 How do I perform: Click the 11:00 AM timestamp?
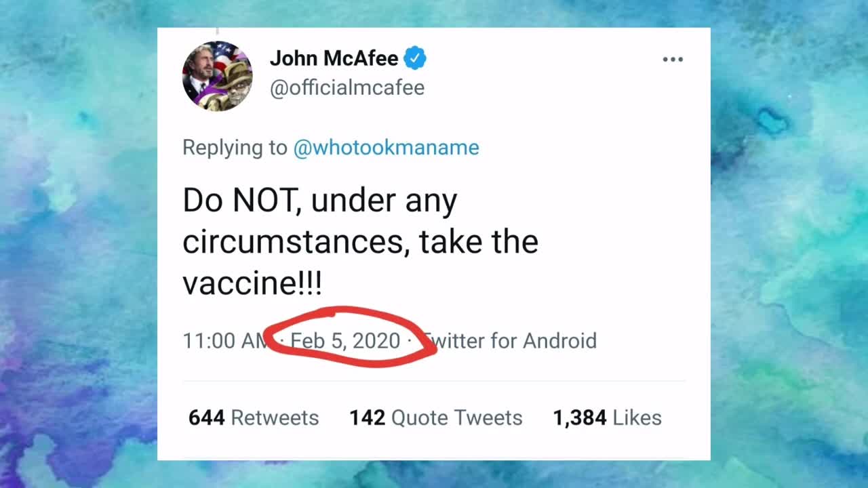[220, 341]
